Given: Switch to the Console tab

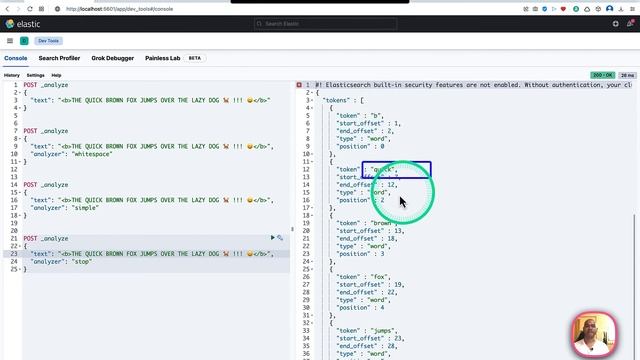Looking at the screenshot, I should (x=16, y=58).
